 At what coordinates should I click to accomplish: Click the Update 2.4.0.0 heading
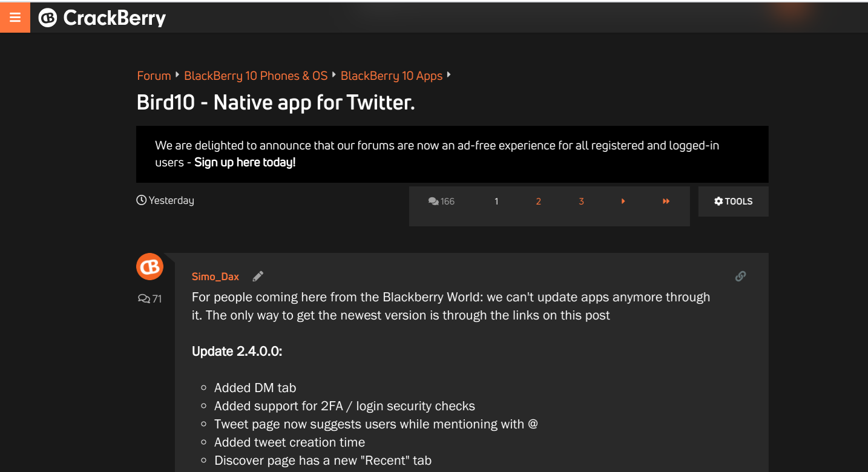[237, 352]
